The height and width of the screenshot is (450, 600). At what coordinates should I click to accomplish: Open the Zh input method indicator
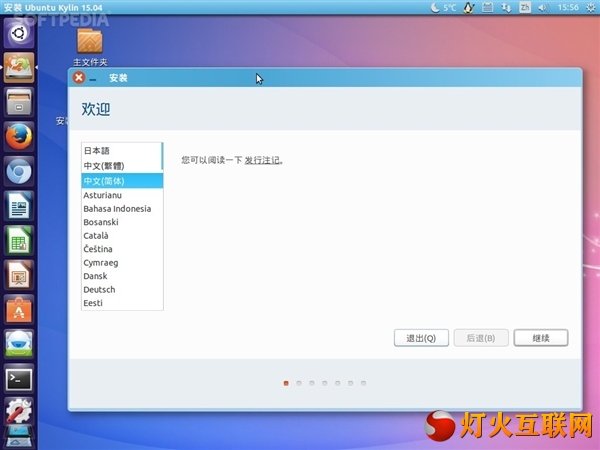[x=525, y=7]
